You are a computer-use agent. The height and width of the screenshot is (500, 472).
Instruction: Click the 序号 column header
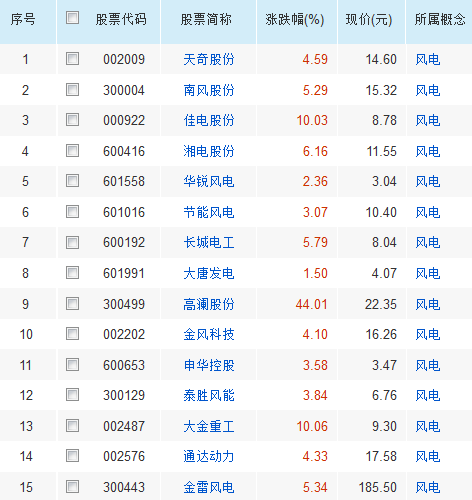(23, 19)
